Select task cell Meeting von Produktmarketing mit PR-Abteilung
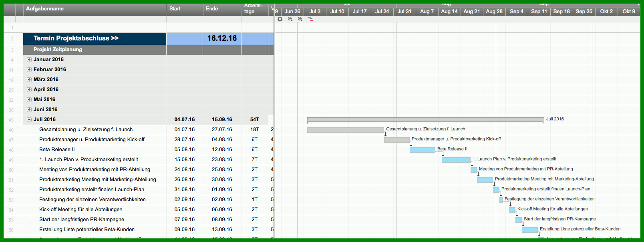The height and width of the screenshot is (242, 644). [95, 170]
